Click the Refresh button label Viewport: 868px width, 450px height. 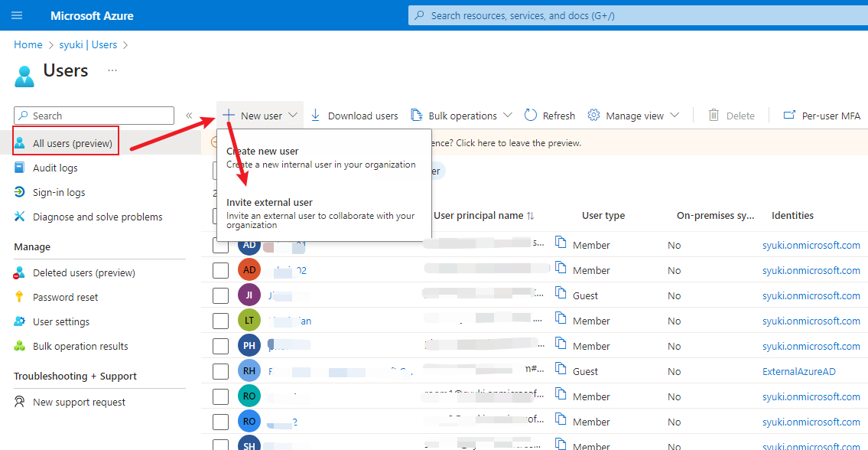click(558, 116)
